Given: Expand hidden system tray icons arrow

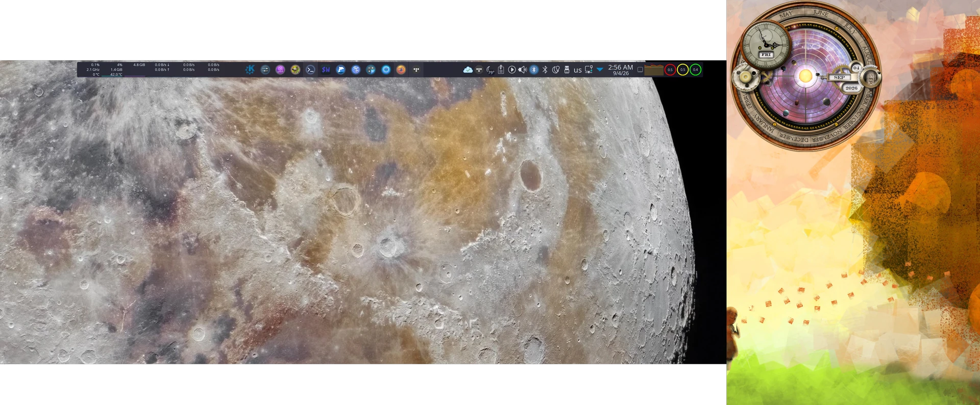Looking at the screenshot, I should 600,70.
